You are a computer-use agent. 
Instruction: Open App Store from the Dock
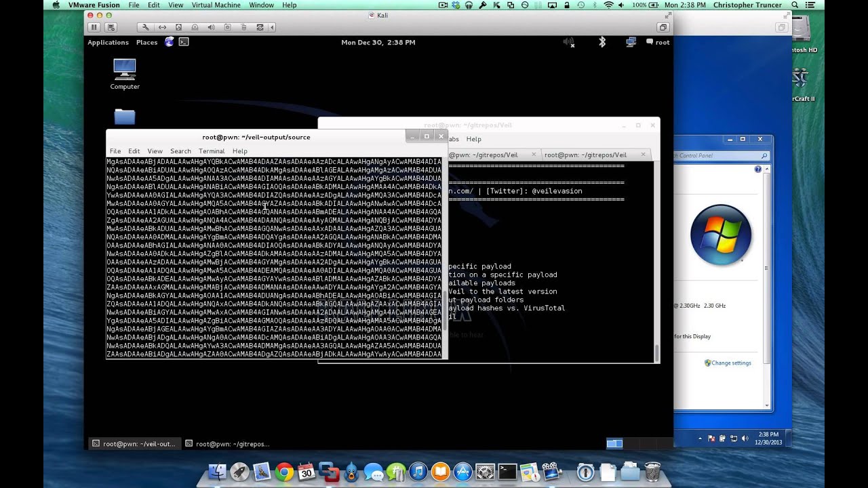[463, 471]
